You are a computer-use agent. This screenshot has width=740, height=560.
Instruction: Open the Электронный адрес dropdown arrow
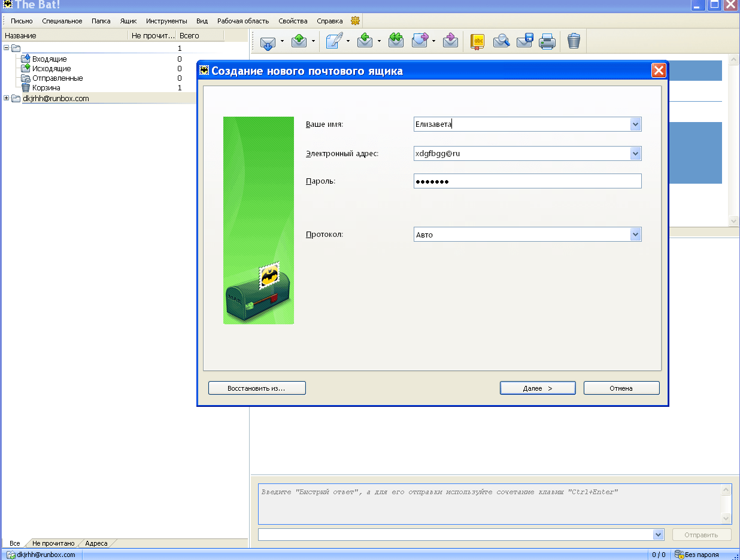coord(635,154)
